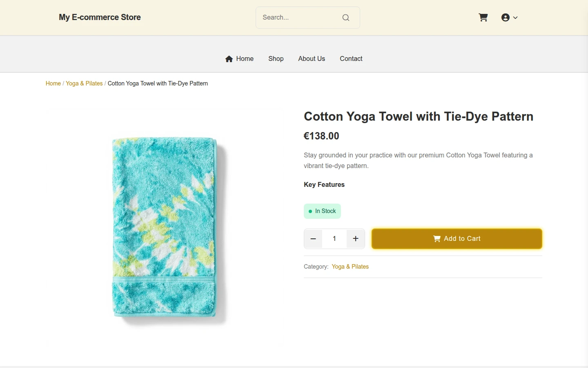Click the search magnifier icon
The width and height of the screenshot is (588, 368).
point(346,18)
